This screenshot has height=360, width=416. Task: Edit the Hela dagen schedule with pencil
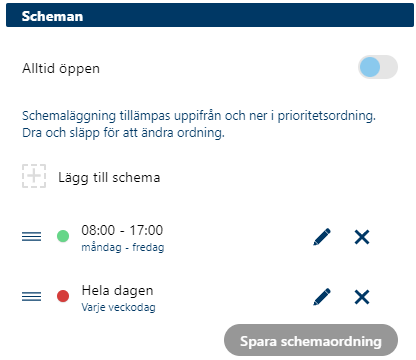pyautogui.click(x=322, y=297)
